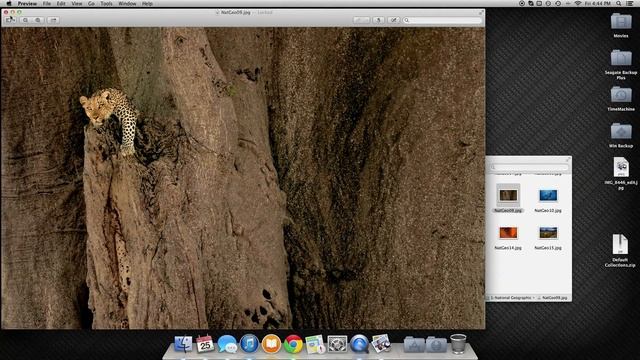Open the Trash in the Dock
This screenshot has width=640, height=360.
[x=458, y=344]
